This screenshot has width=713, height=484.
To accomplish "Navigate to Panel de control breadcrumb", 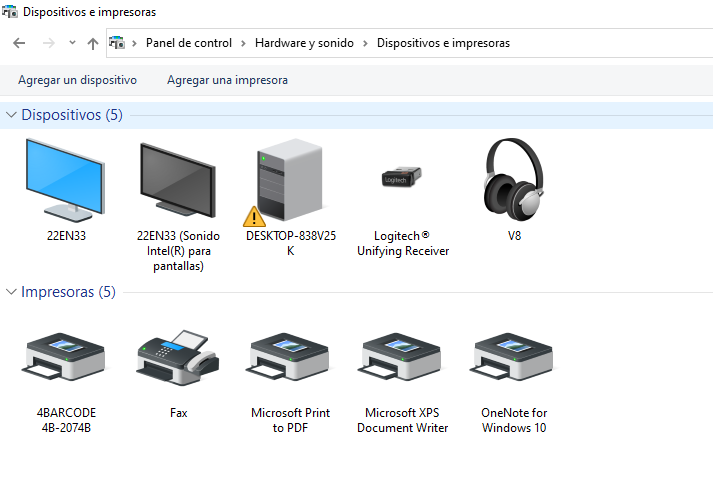I will (x=189, y=43).
